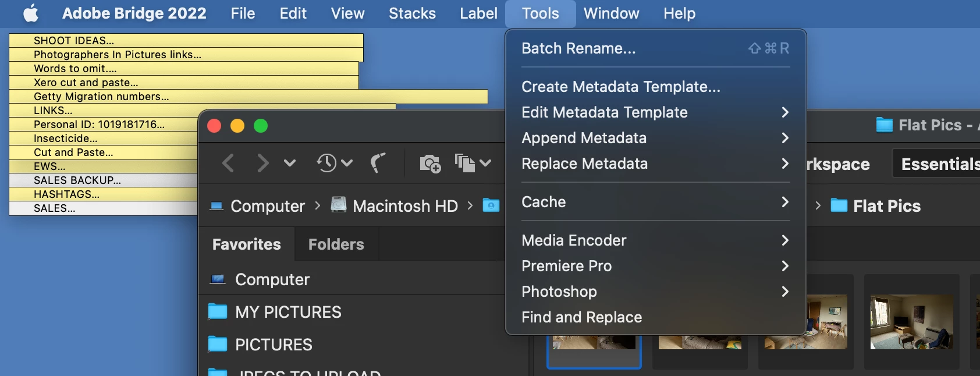The image size is (980, 376).
Task: Open the Window menu
Action: click(x=611, y=13)
